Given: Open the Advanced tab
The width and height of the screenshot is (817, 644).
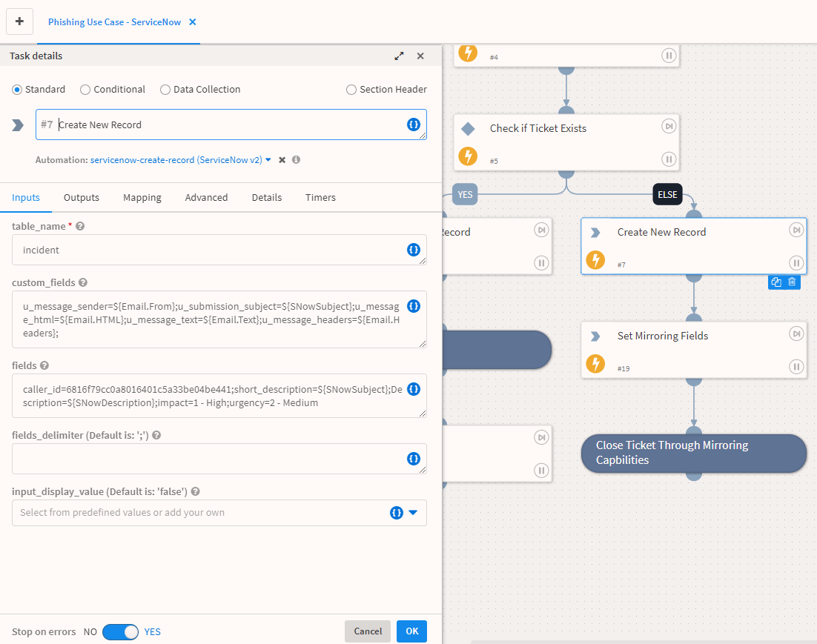Looking at the screenshot, I should click(x=206, y=197).
